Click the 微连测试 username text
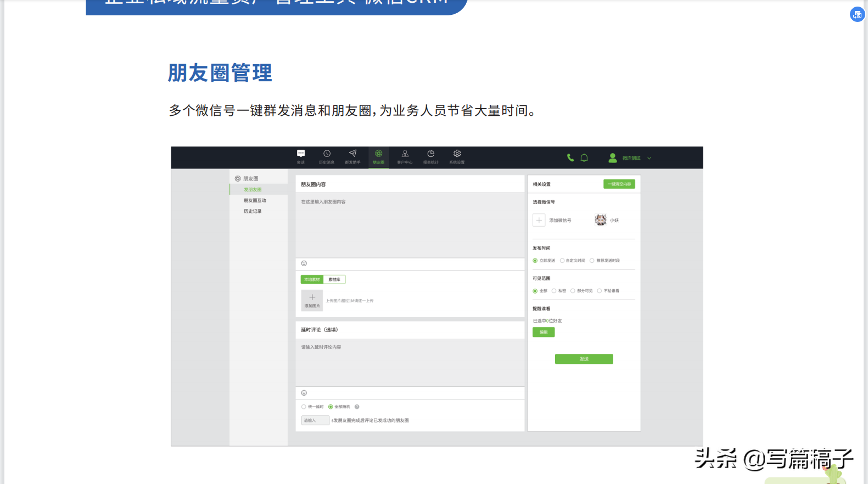Image resolution: width=868 pixels, height=484 pixels. [631, 158]
